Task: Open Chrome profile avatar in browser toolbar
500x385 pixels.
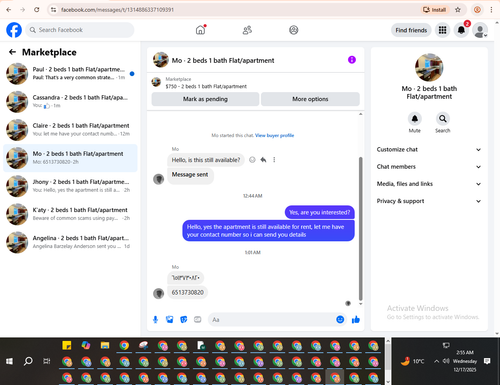Action: pos(477,10)
